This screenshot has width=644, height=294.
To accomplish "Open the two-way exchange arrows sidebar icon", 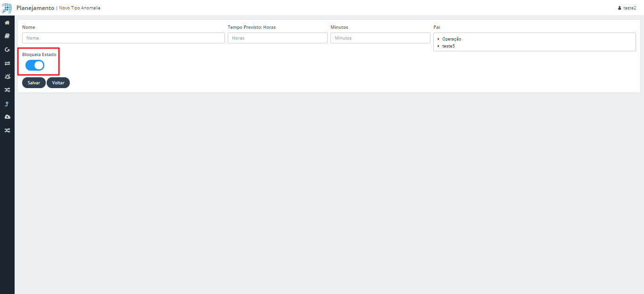I will [7, 63].
